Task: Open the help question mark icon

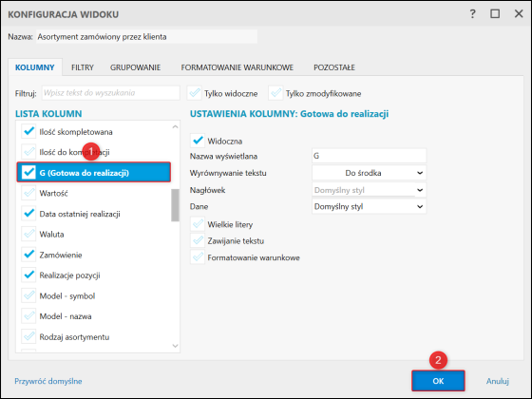Action: (472, 14)
